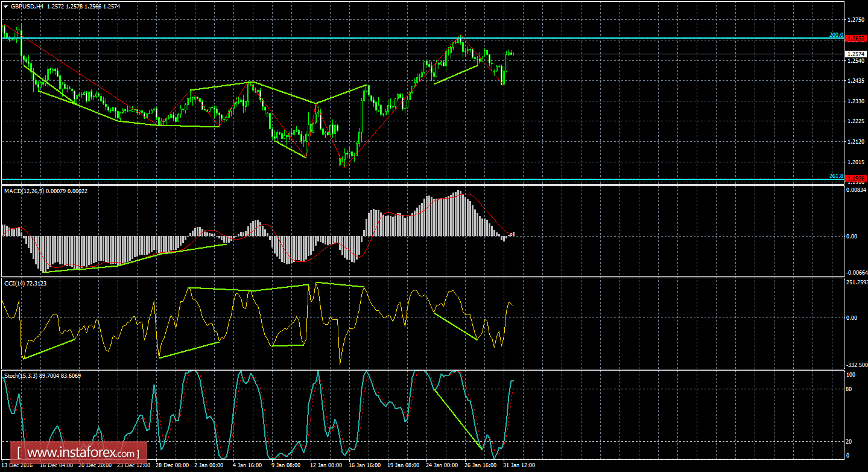Click the white 1.2574 current price tag

856,54
